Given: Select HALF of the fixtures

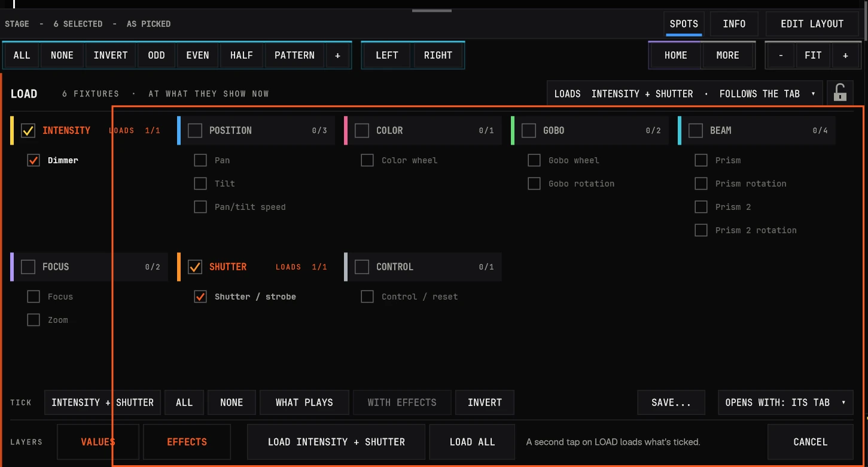Looking at the screenshot, I should pos(241,55).
